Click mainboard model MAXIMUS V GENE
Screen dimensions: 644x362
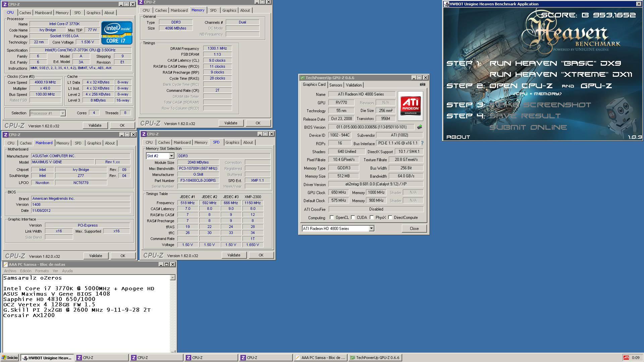[x=62, y=162]
